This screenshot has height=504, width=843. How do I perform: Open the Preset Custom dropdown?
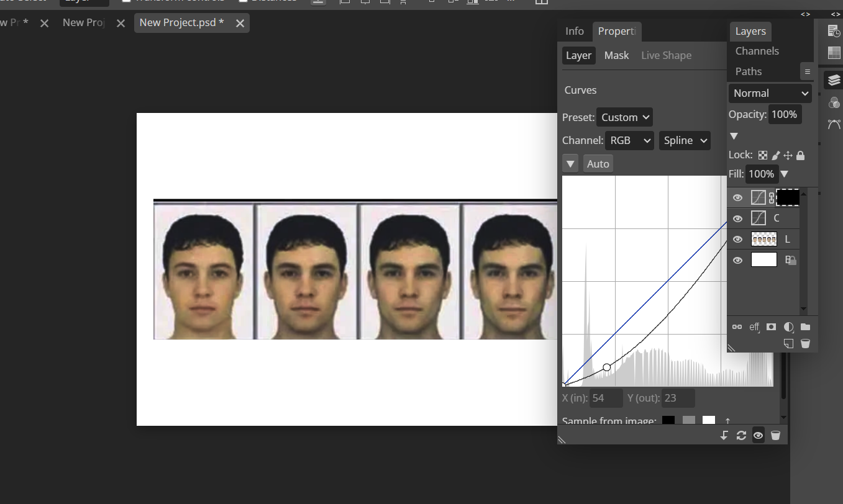[x=624, y=117]
